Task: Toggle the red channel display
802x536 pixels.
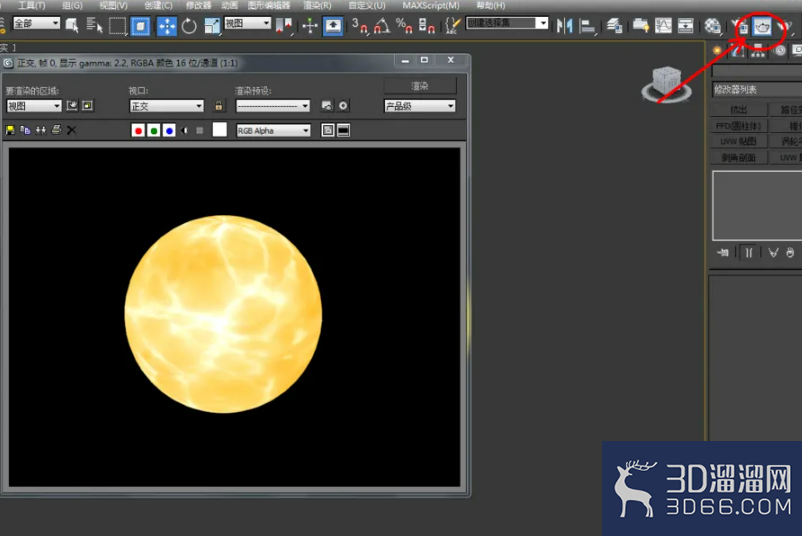Action: coord(138,130)
